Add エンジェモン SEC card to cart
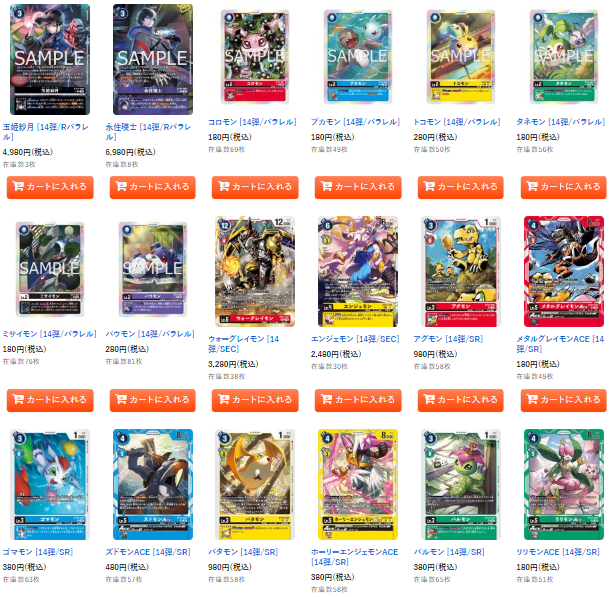 [x=358, y=400]
